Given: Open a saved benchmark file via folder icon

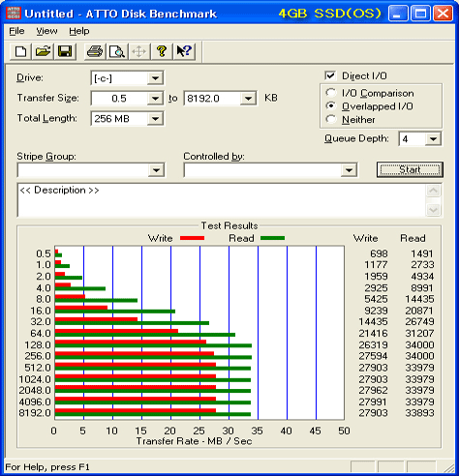Looking at the screenshot, I should pos(43,51).
